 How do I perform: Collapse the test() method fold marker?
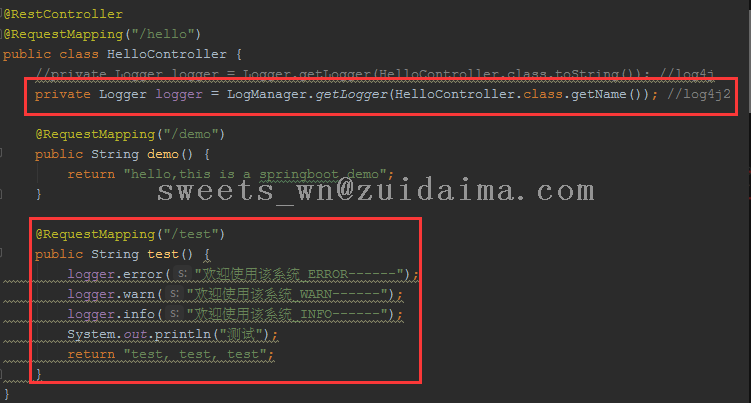pyautogui.click(x=1, y=253)
